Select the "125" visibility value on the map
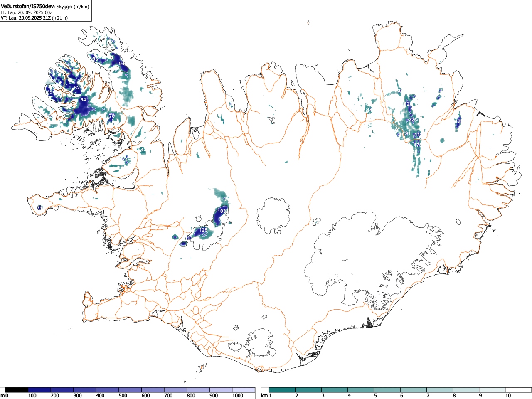Image resolution: width=532 pixels, height=399 pixels. 203,230
